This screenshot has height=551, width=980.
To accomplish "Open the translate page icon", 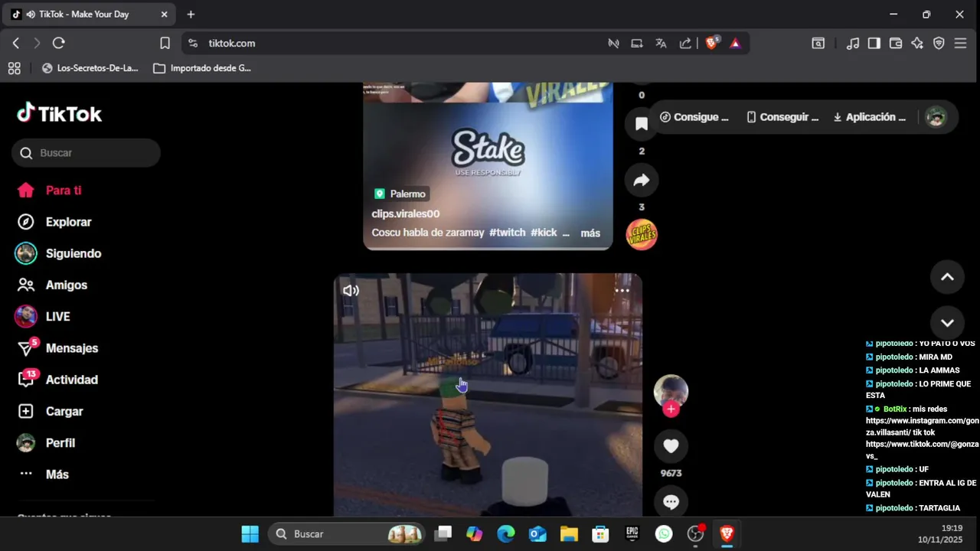I will click(x=661, y=44).
